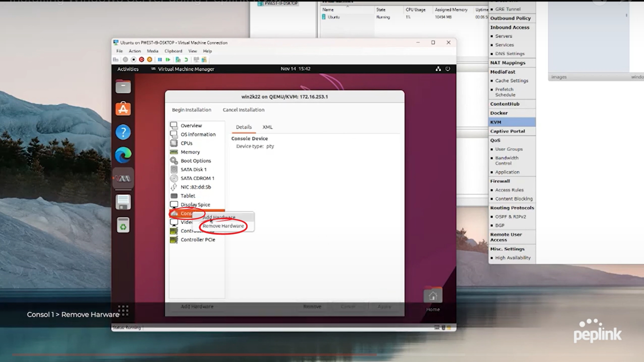Open the Media menu

(152, 51)
